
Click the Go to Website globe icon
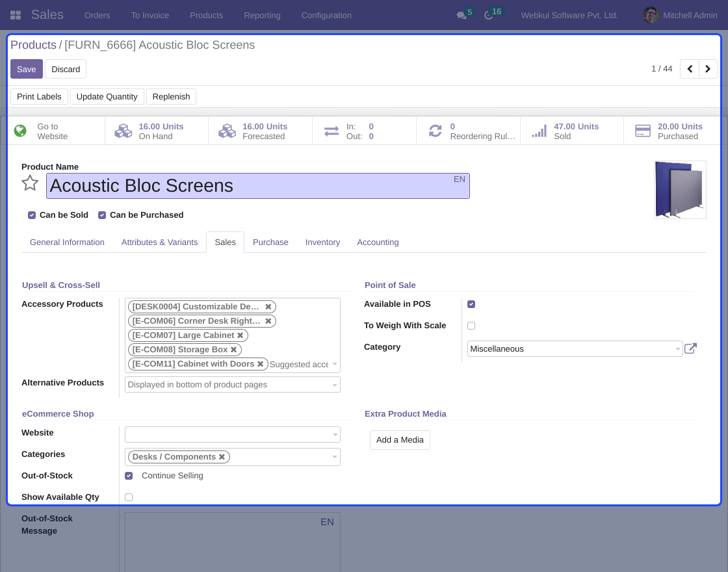point(20,131)
